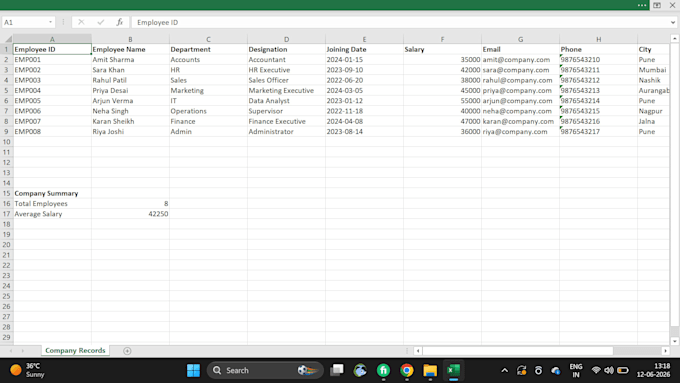
Task: Click the horizontal scrollbar thumb
Action: point(518,351)
